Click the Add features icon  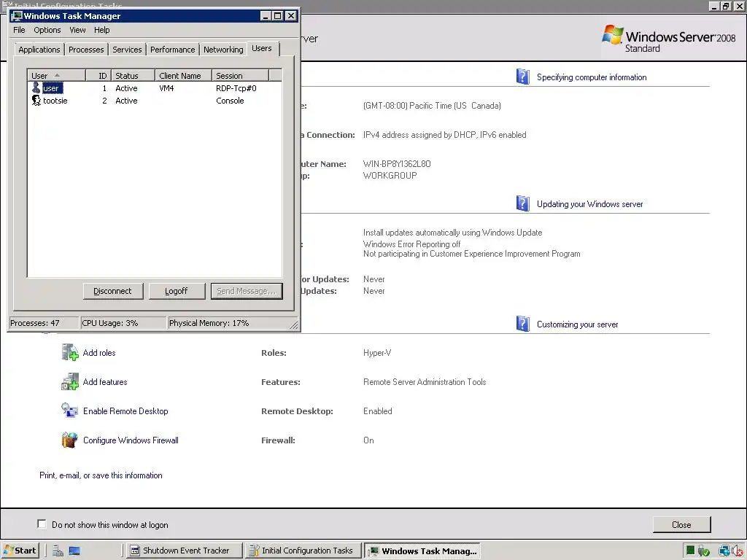(70, 381)
